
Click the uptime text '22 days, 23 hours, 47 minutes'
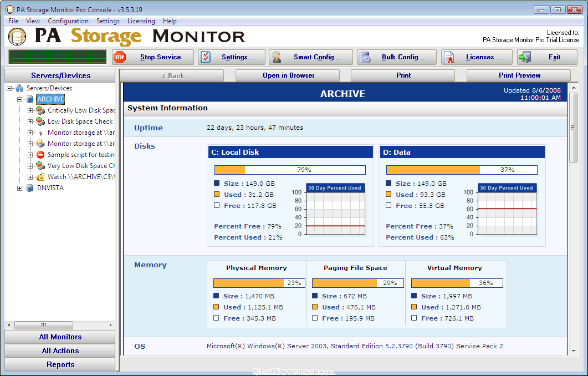point(254,128)
